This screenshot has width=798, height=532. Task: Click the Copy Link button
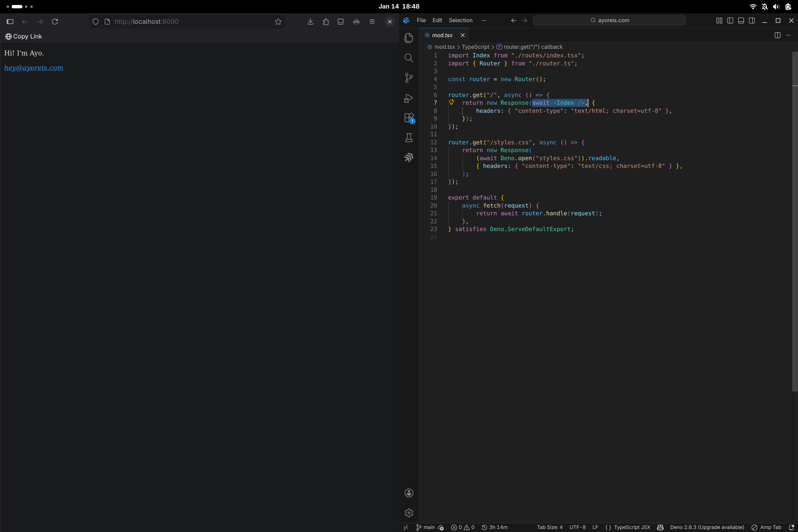(24, 36)
